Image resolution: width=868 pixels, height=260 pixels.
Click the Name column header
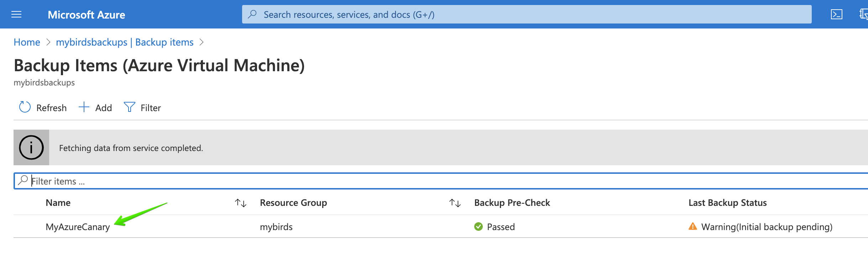click(x=58, y=203)
